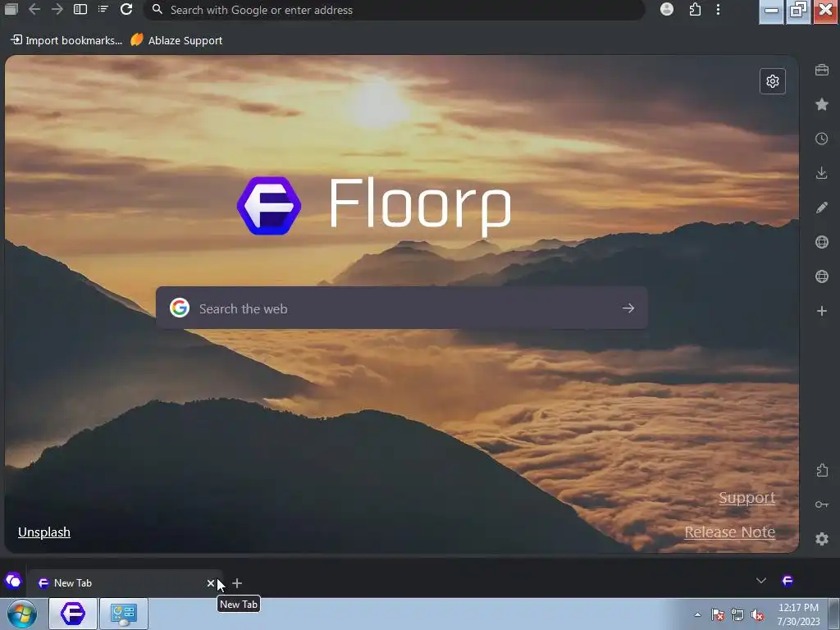840x630 pixels.
Task: Open first globe web panel in sidebar
Action: click(x=822, y=242)
